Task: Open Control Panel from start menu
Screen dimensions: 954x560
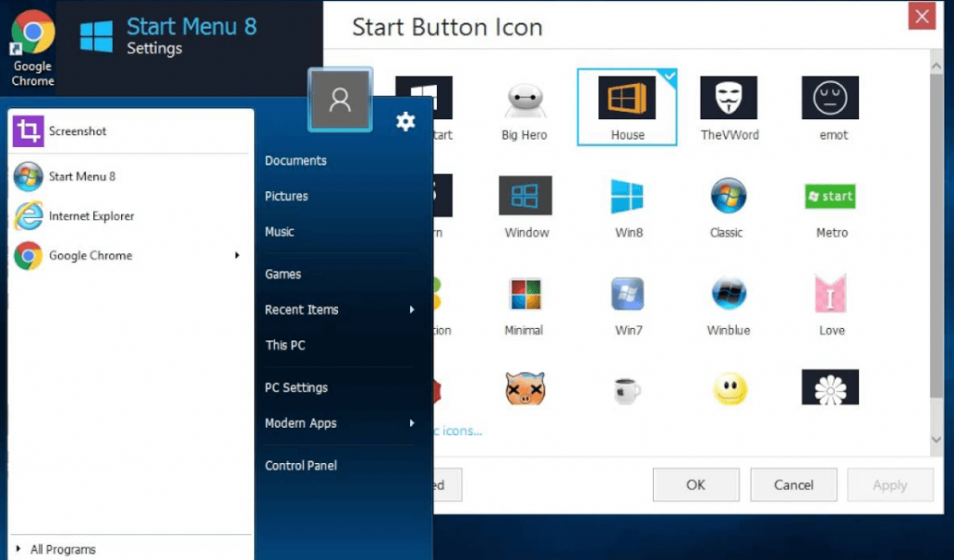Action: [x=301, y=466]
